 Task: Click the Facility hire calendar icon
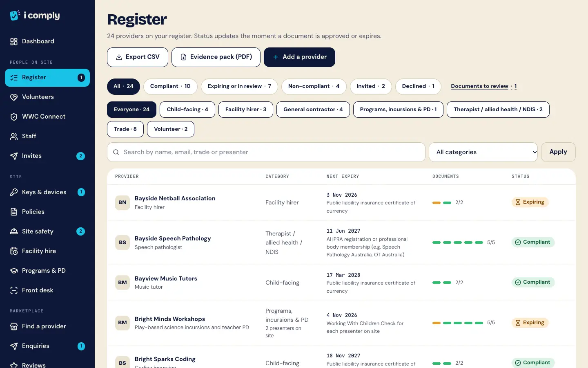pos(14,251)
